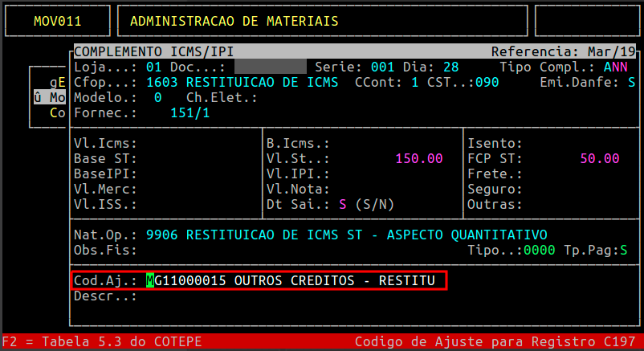Click the MOV011 program code box
The width and height of the screenshot is (644, 351).
(58, 21)
